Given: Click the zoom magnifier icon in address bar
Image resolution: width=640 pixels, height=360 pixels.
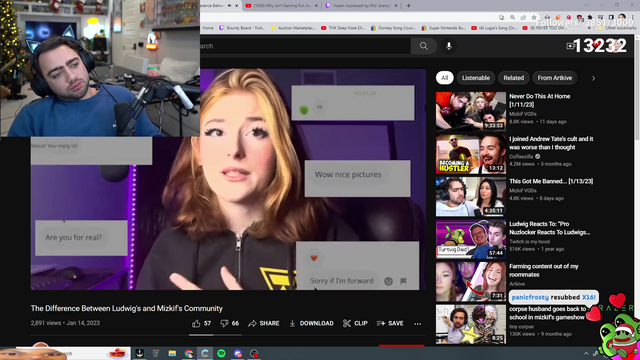Looking at the screenshot, I should pos(512,18).
